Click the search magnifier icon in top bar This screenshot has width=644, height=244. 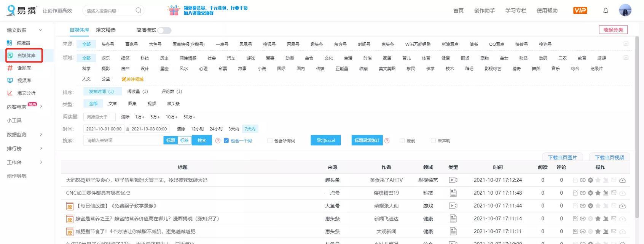(139, 10)
